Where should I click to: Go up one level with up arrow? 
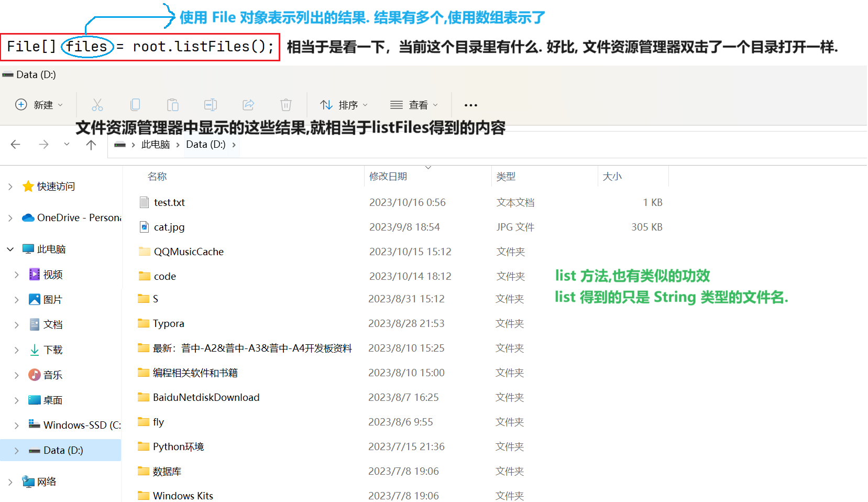click(x=91, y=145)
